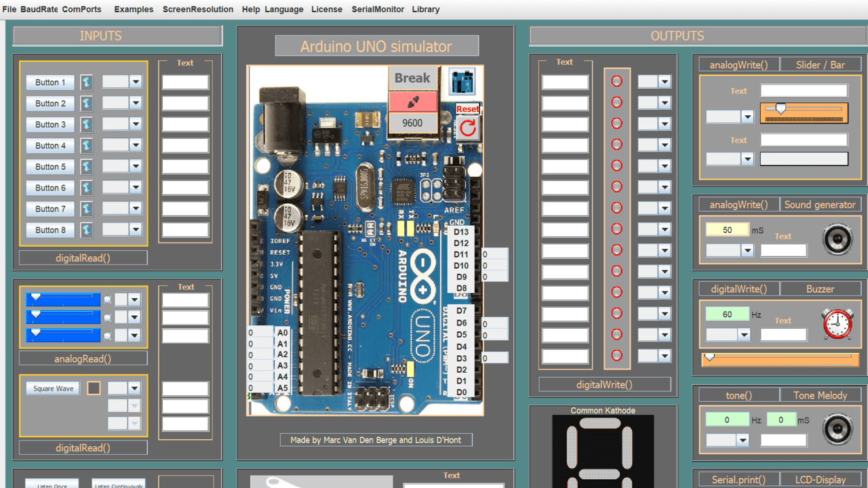Click the topmost red LED in outputs column
Image resolution: width=868 pixels, height=488 pixels.
(x=616, y=81)
